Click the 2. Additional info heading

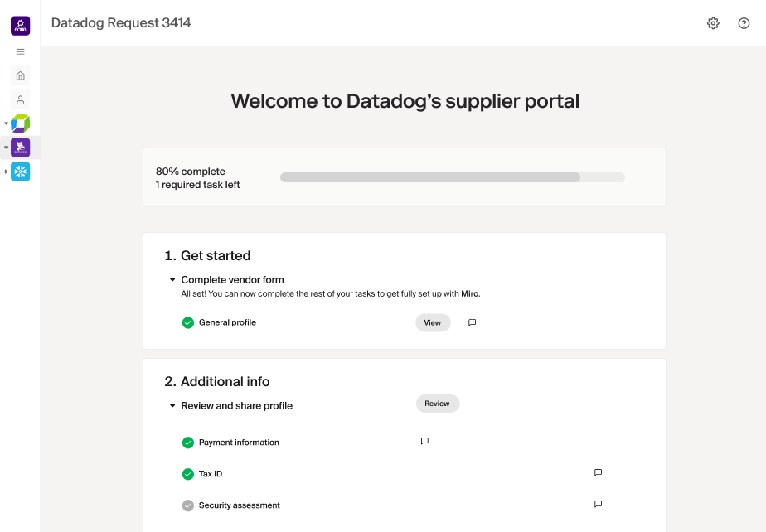click(x=217, y=381)
